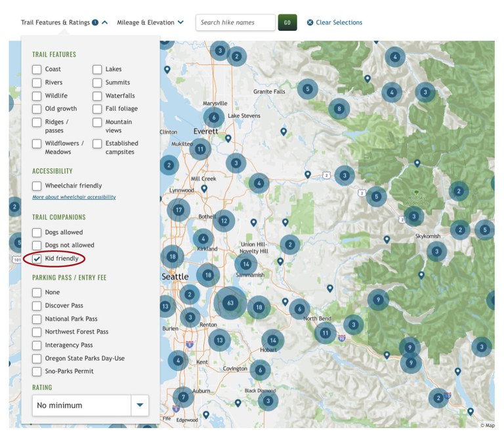Click cluster marker 3 near Skykomish
Screen dimensions: 504x436
[436, 251]
